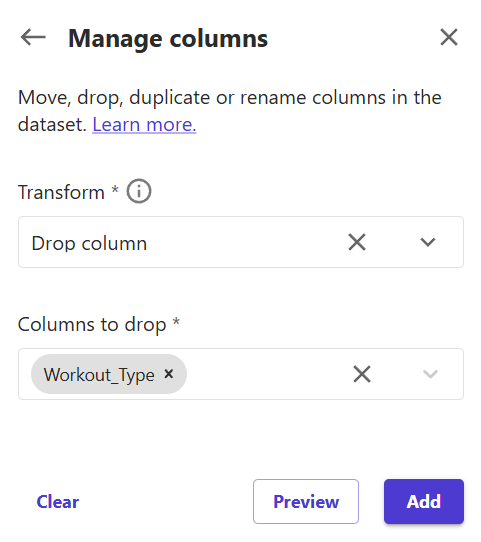Click the panel description text
The height and width of the screenshot is (542, 481).
[x=229, y=111]
